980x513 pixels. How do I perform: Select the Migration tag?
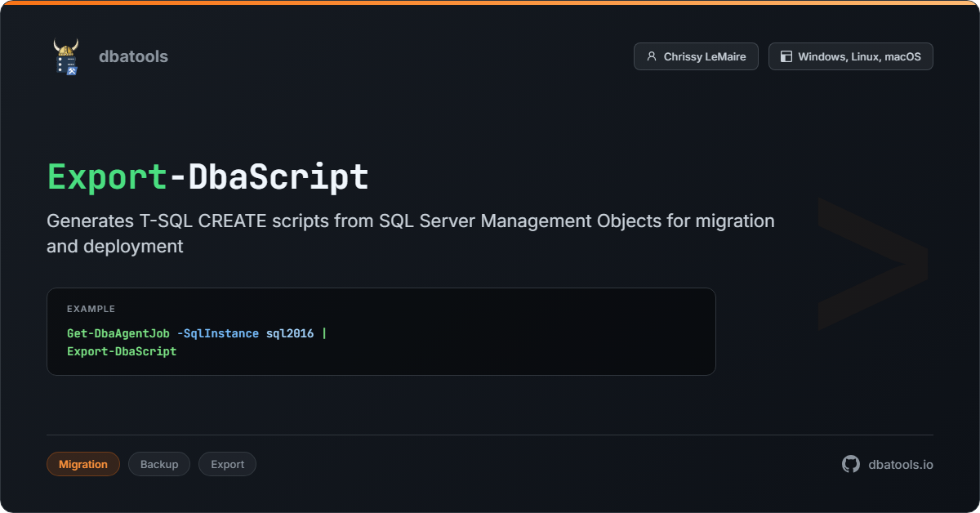(83, 464)
